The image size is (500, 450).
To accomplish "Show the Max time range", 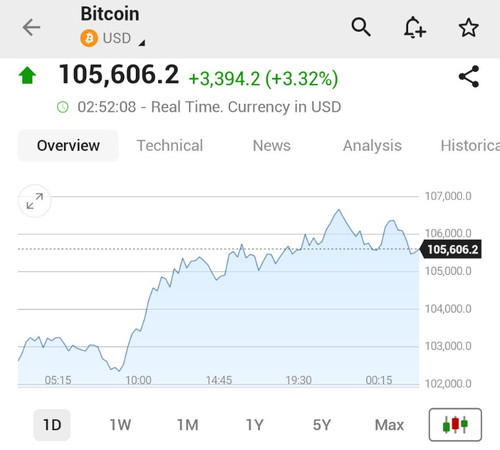I will point(389,425).
